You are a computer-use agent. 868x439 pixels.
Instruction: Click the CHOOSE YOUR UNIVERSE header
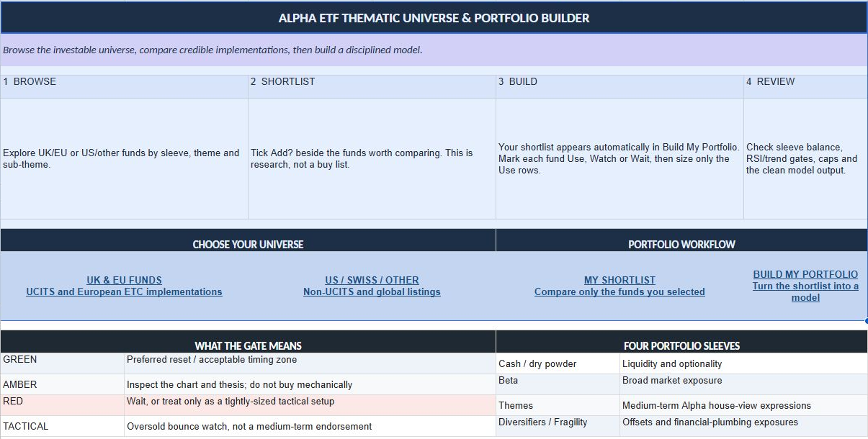[248, 244]
